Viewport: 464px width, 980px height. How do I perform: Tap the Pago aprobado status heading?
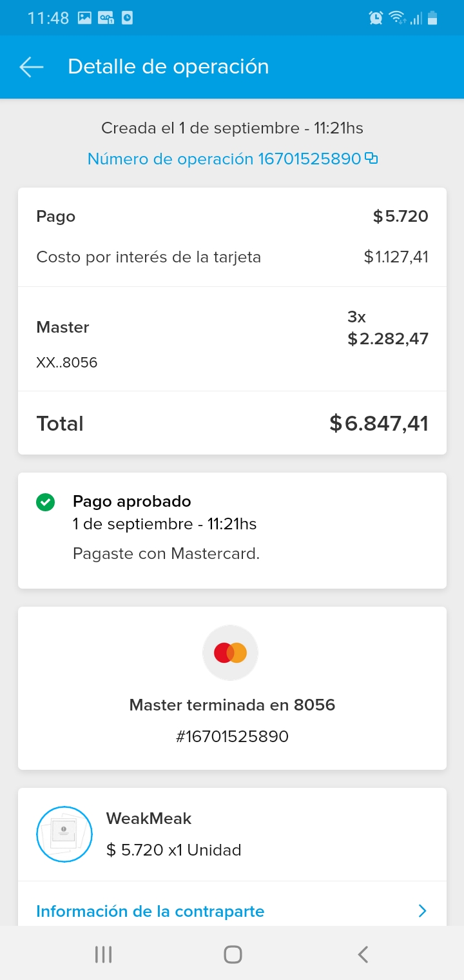pyautogui.click(x=132, y=501)
